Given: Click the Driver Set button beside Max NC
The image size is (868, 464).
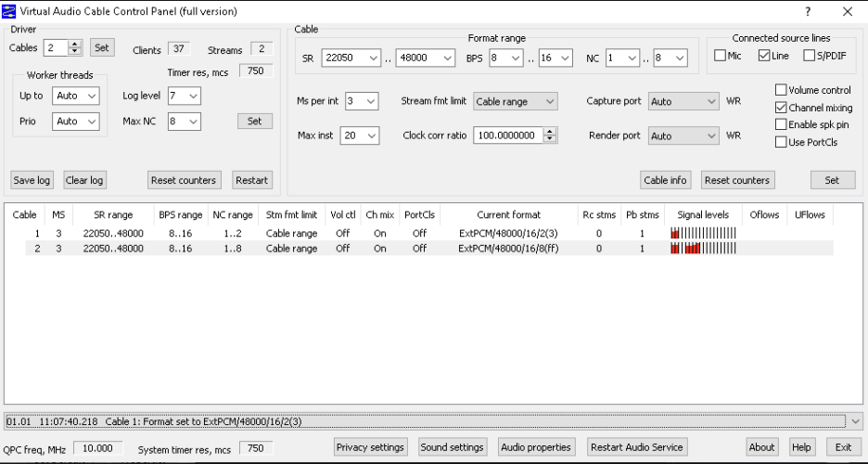Looking at the screenshot, I should [x=255, y=122].
